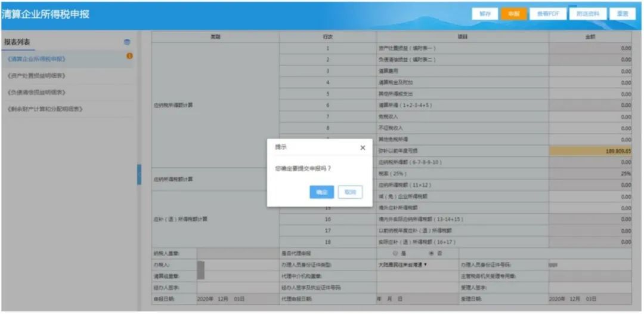This screenshot has height=314, width=644.
Task: Click the 附送资料 button
Action: (587, 14)
